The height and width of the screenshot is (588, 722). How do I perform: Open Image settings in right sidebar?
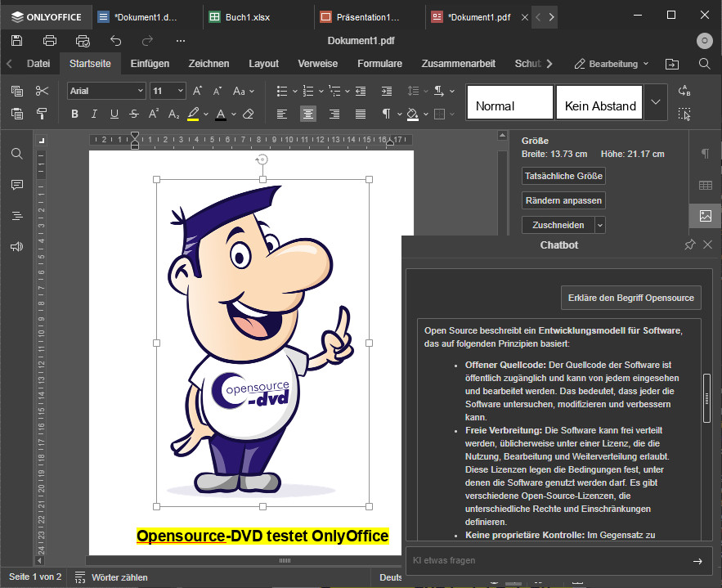[x=705, y=216]
